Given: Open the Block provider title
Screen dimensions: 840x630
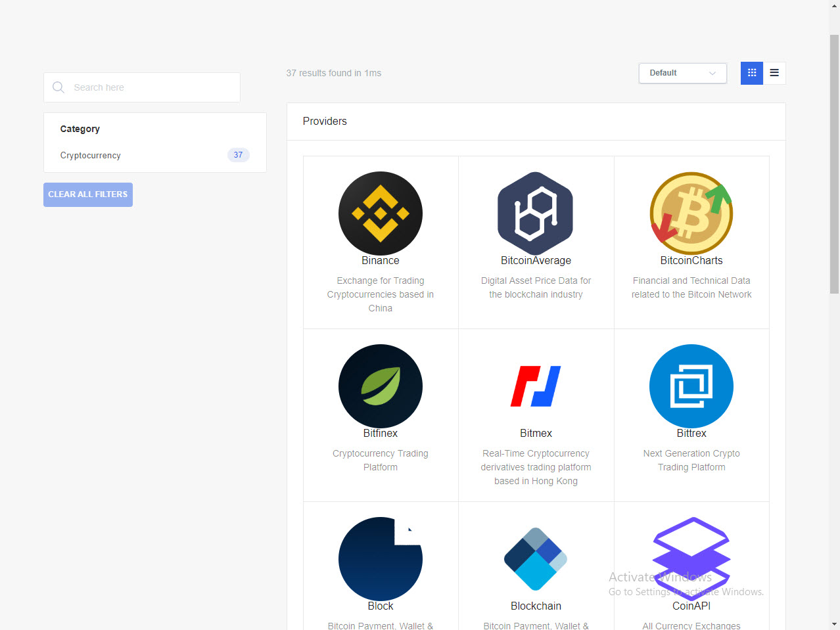Looking at the screenshot, I should 381,606.
